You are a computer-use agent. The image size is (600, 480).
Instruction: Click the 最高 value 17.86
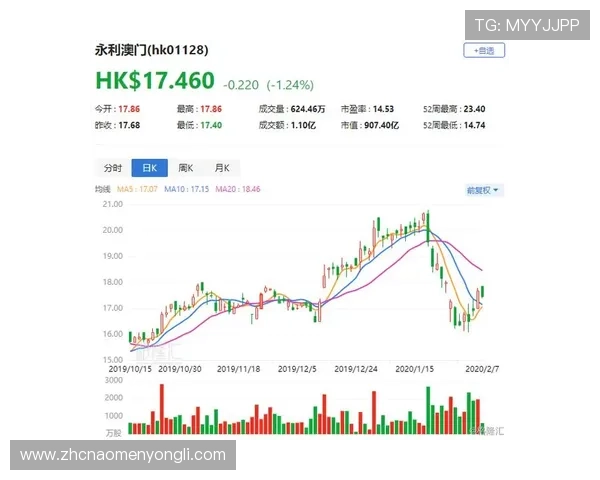pyautogui.click(x=211, y=109)
